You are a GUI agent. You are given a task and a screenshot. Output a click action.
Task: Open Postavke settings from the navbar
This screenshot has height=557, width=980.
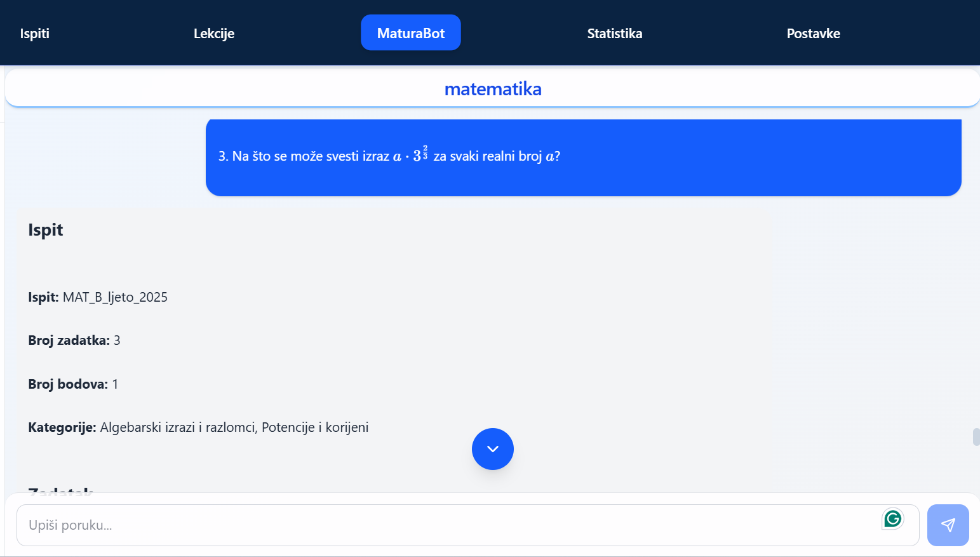[814, 33]
